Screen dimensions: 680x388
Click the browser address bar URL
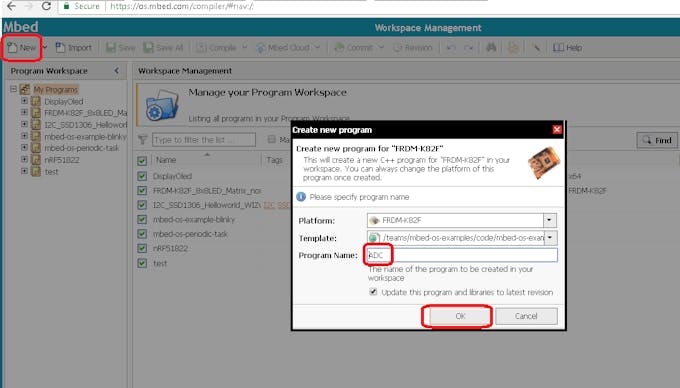[x=182, y=6]
